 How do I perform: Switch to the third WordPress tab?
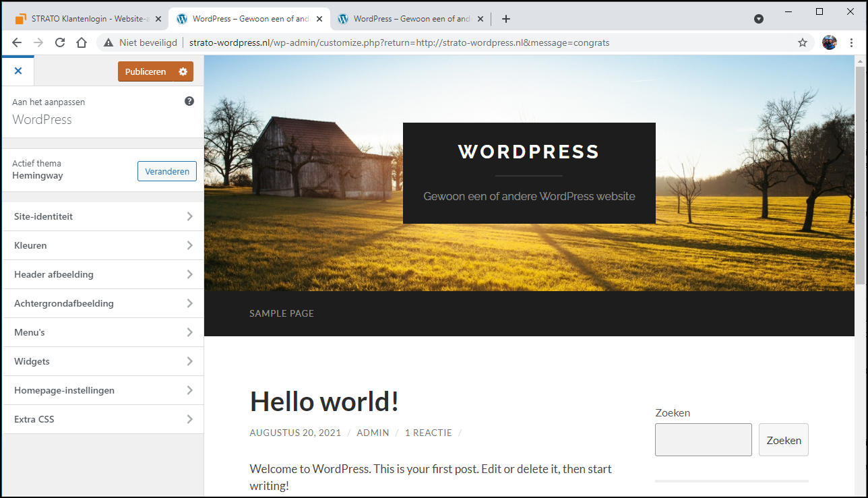[x=410, y=19]
